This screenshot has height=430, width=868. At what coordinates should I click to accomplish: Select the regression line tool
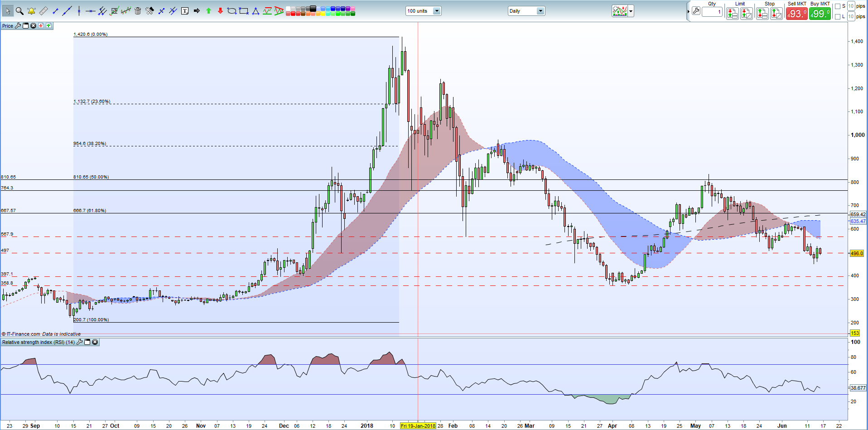coord(126,11)
